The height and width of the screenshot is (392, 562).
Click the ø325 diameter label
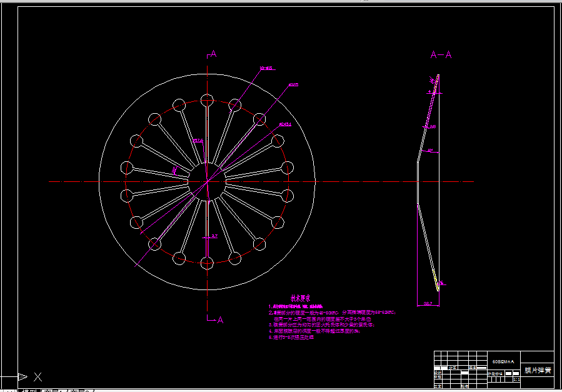tap(294, 85)
